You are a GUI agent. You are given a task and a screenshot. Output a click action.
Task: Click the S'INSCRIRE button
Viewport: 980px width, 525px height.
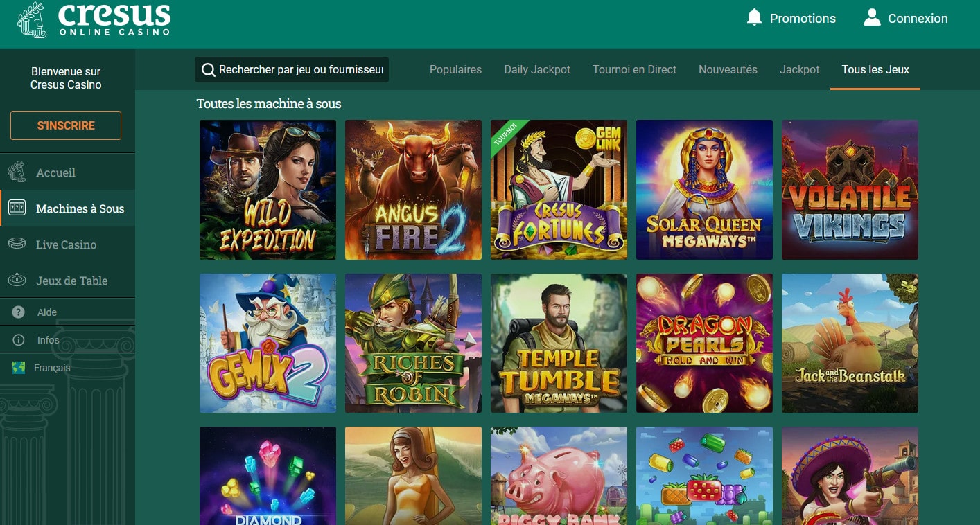66,125
